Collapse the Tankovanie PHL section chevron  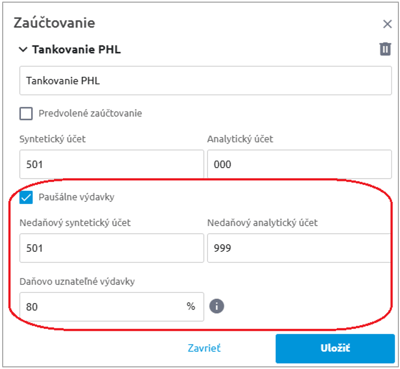tap(23, 50)
